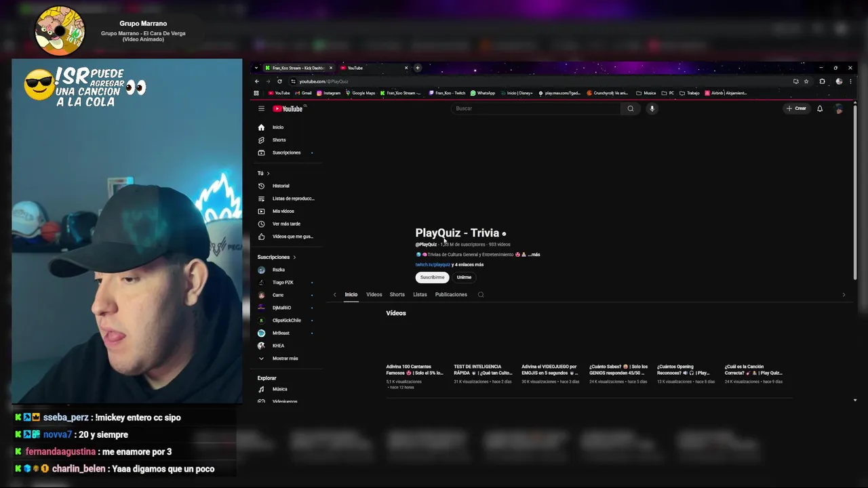The height and width of the screenshot is (488, 868).
Task: Open the '4 enlaces más' link
Action: [x=469, y=264]
